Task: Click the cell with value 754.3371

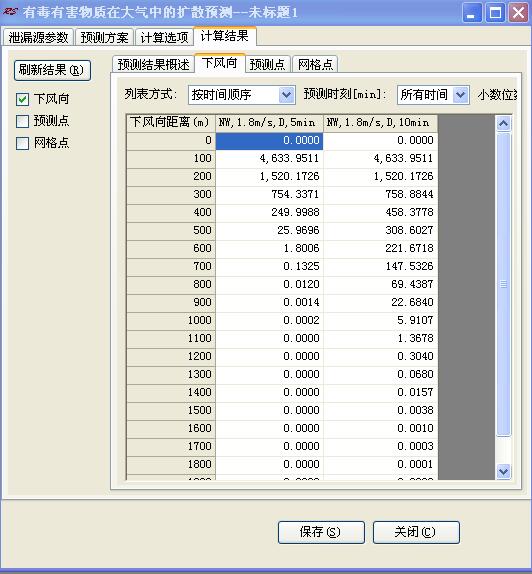Action: pyautogui.click(x=269, y=195)
